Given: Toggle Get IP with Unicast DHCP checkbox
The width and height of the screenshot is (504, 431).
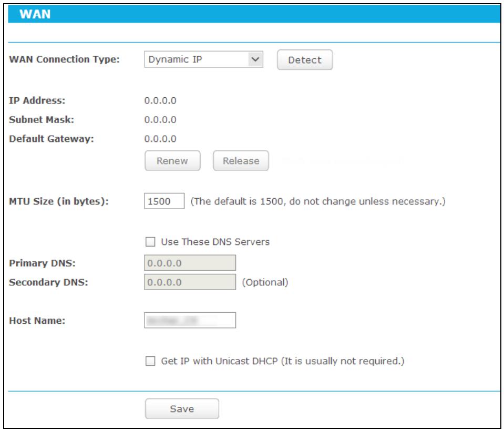Looking at the screenshot, I should (150, 361).
